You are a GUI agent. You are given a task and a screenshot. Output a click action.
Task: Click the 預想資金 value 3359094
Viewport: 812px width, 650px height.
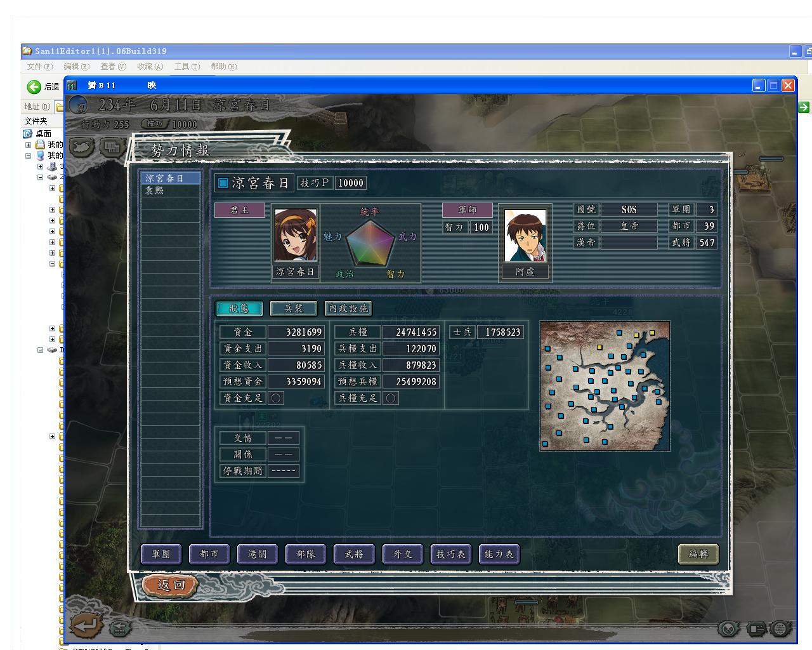point(296,381)
